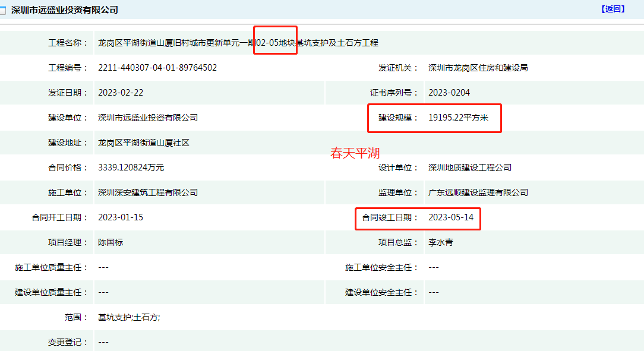Click the 返回 link at top right
The width and height of the screenshot is (644, 351).
click(x=613, y=9)
